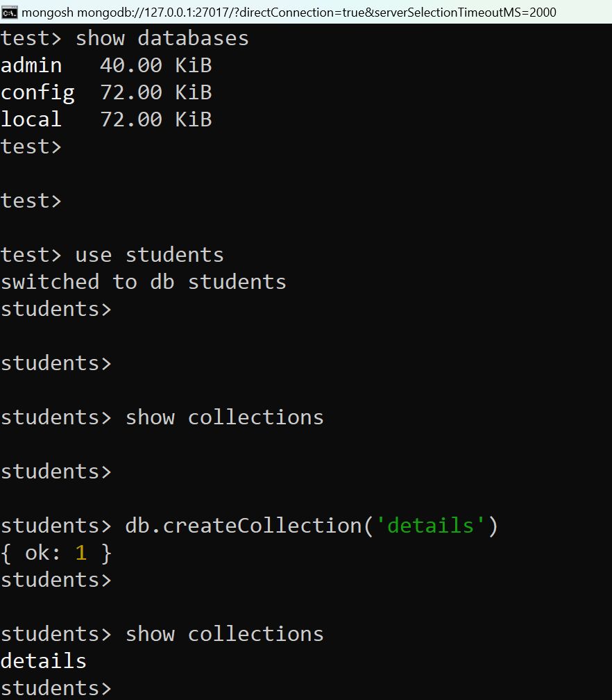Click the 'details' collection name in output
The height and width of the screenshot is (700, 612).
pos(43,661)
